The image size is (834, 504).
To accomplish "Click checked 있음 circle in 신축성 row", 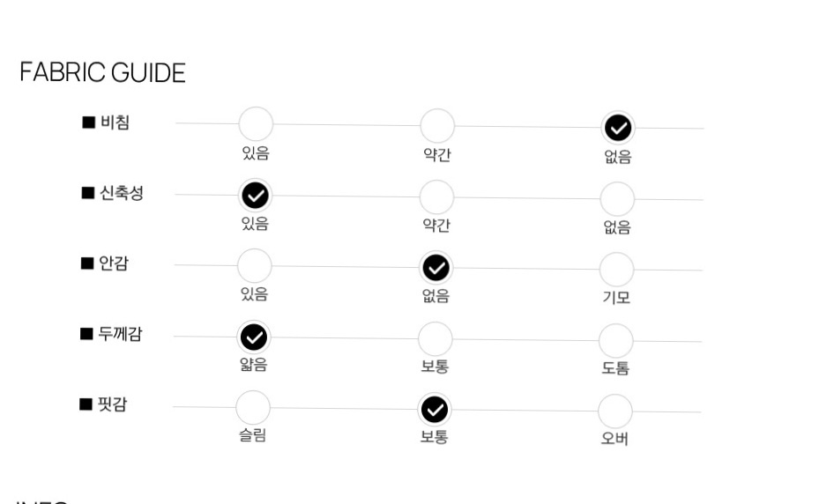I will [256, 195].
